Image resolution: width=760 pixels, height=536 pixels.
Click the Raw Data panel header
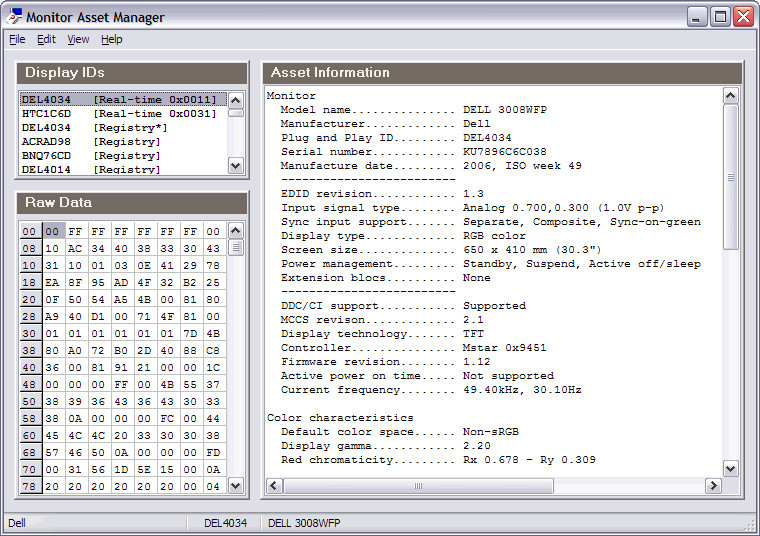tap(132, 203)
